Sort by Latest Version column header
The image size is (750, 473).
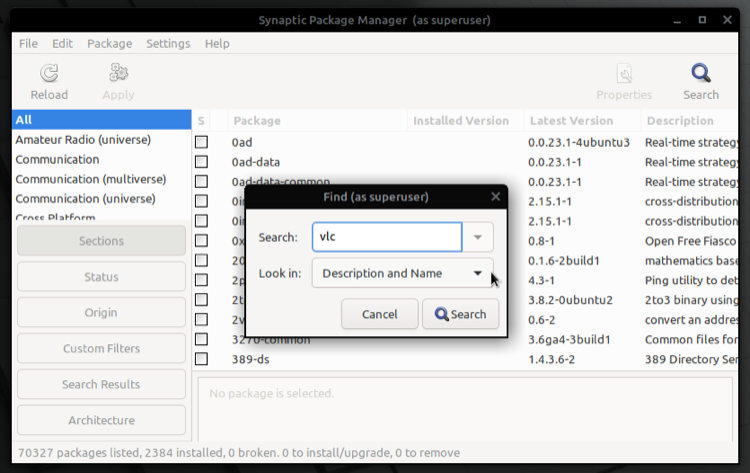(582, 121)
